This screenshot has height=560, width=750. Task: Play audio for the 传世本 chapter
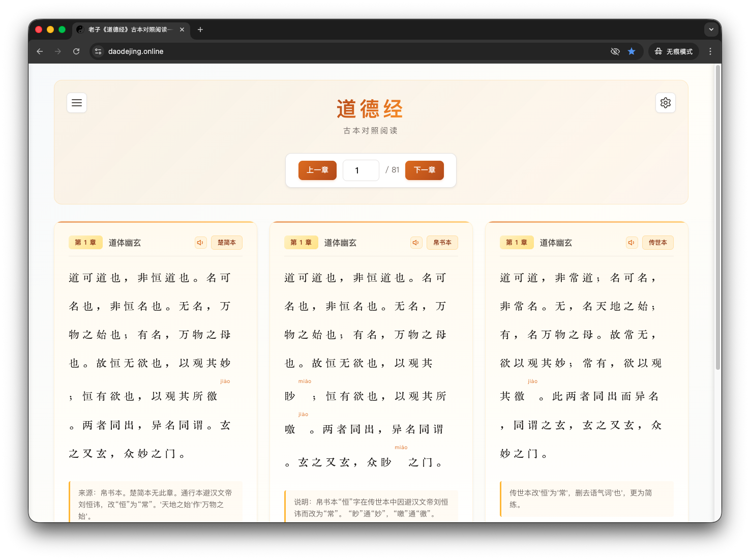click(632, 243)
